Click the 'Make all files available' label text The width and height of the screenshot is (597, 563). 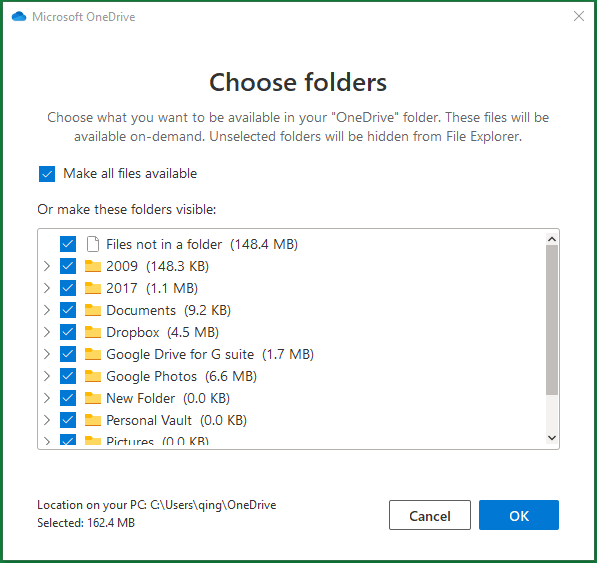130,174
